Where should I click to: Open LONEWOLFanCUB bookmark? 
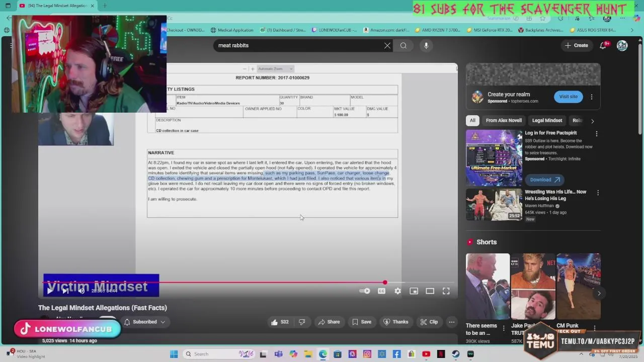334,30
